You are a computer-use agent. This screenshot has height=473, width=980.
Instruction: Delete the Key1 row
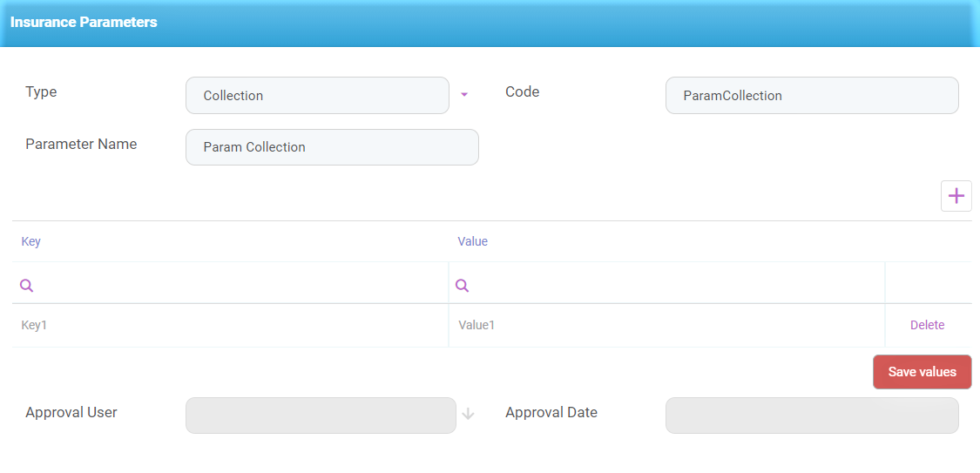927,325
